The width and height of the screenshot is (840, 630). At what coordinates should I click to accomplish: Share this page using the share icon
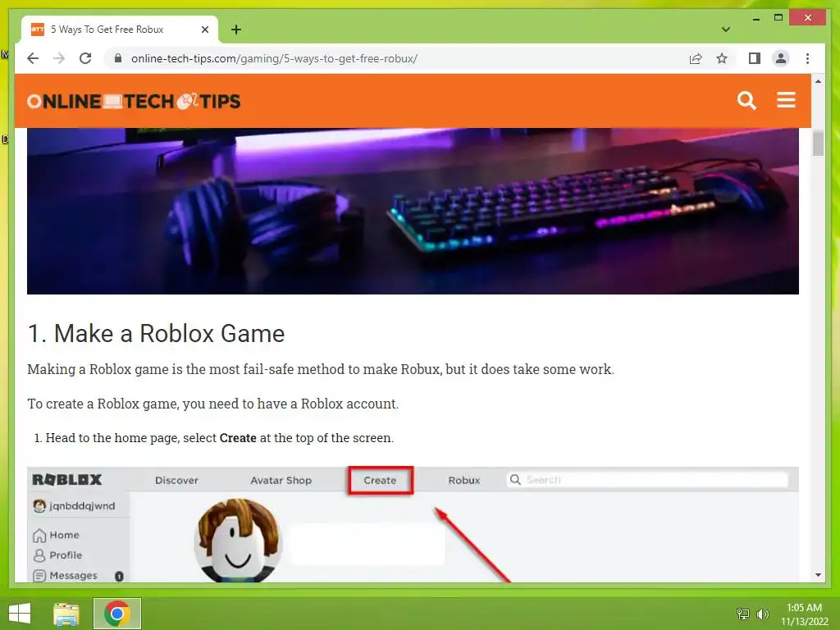[x=696, y=58]
